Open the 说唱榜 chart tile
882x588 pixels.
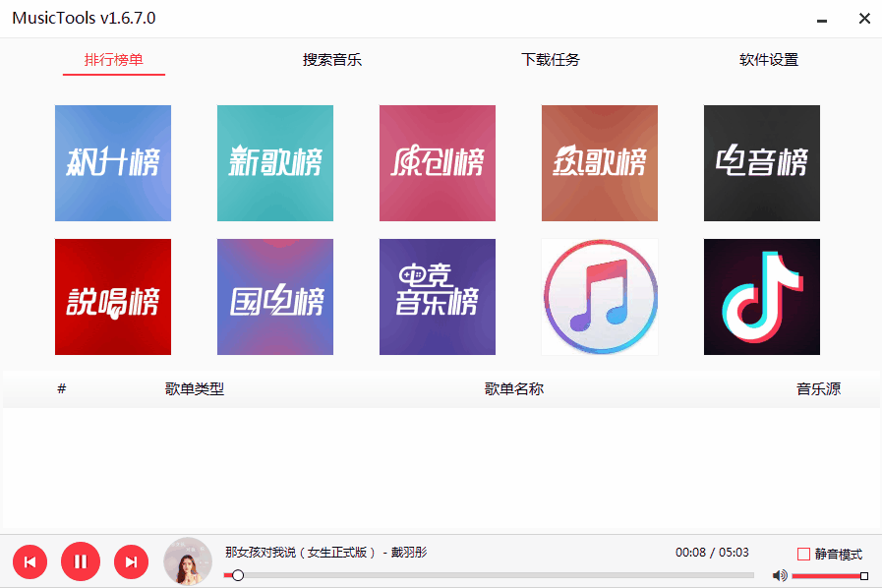pos(113,297)
